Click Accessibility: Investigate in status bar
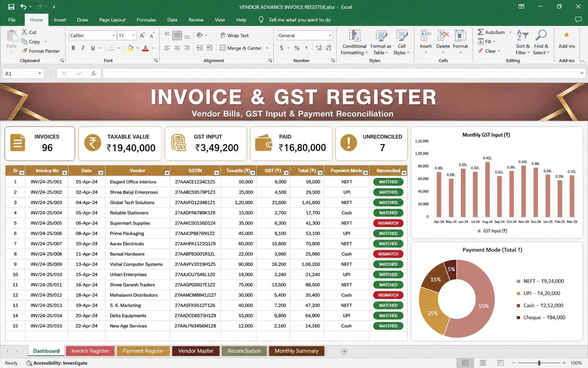The width and height of the screenshot is (588, 368). (x=57, y=363)
